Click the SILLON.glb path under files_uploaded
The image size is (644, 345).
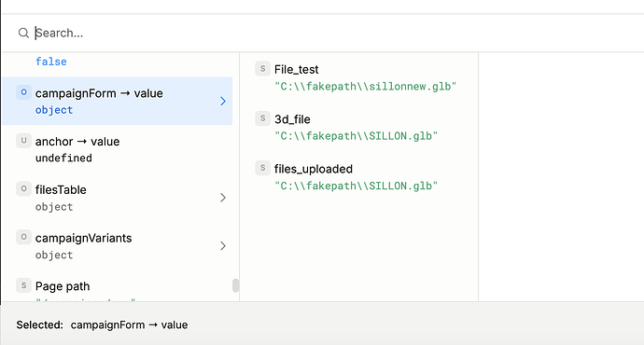(357, 186)
